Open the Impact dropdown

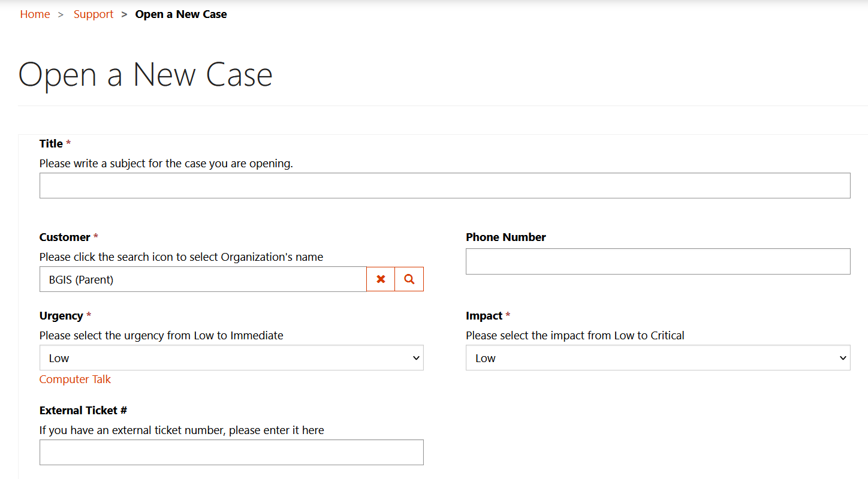click(x=658, y=358)
